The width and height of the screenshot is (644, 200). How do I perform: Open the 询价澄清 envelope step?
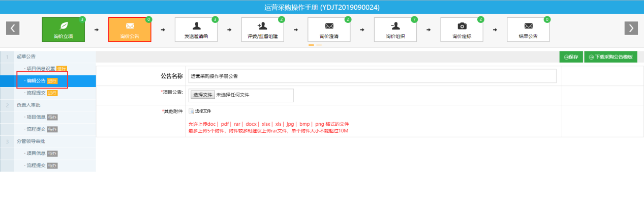(x=329, y=30)
